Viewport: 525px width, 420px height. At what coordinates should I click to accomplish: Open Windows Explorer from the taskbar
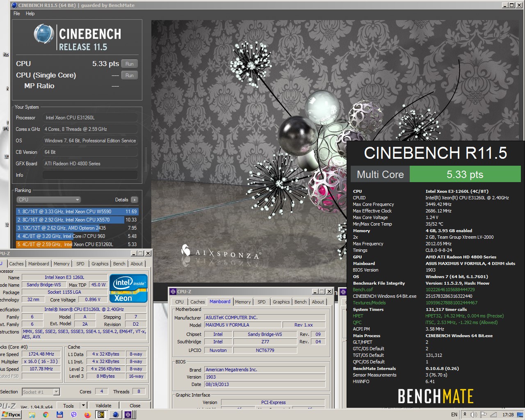(x=32, y=415)
